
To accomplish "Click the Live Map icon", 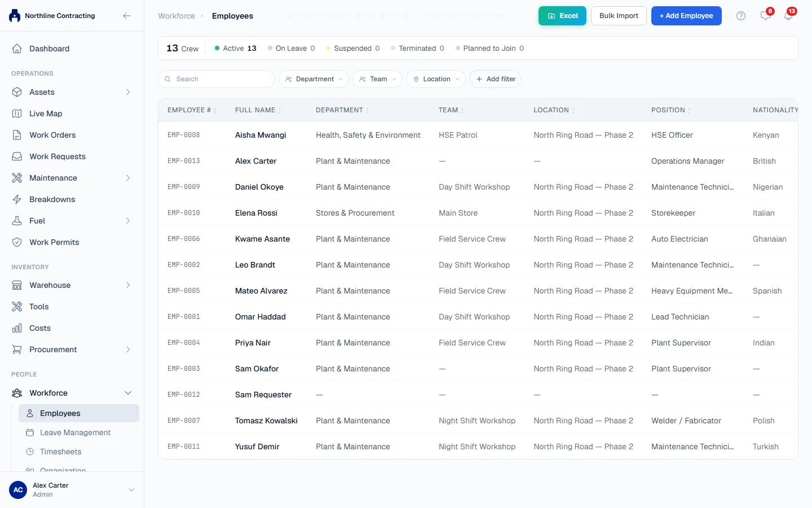I will (x=17, y=113).
